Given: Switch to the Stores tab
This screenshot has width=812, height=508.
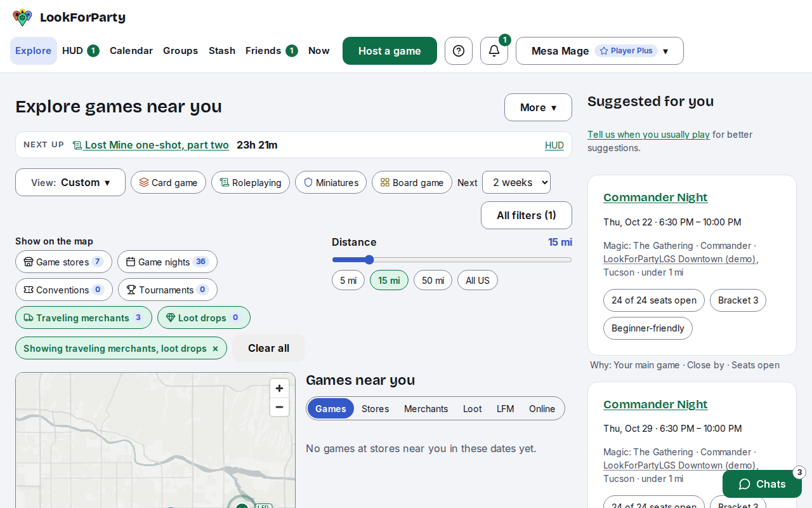Looking at the screenshot, I should [x=376, y=409].
